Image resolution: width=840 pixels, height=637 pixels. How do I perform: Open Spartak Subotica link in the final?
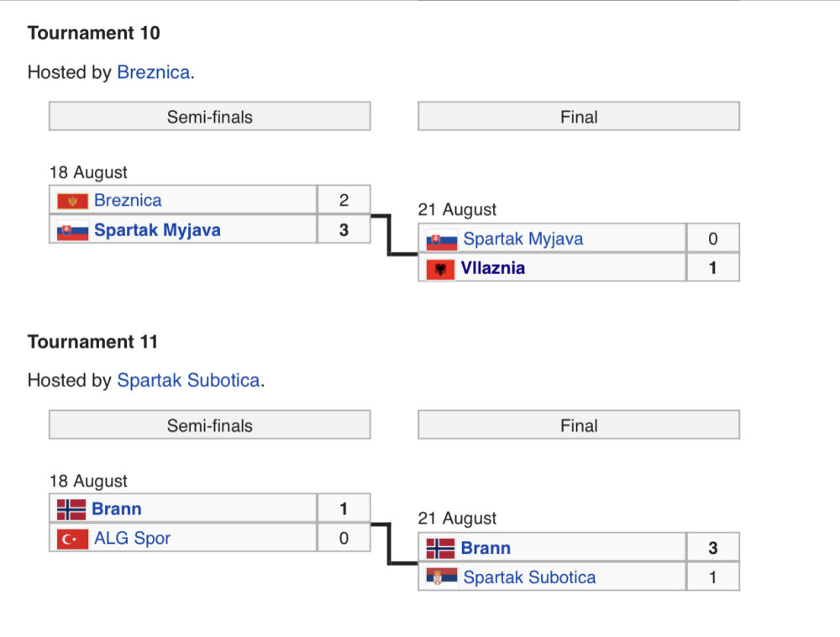[529, 577]
